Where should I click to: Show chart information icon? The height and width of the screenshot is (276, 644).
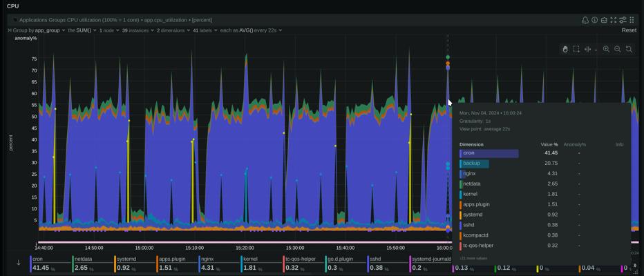click(x=594, y=20)
